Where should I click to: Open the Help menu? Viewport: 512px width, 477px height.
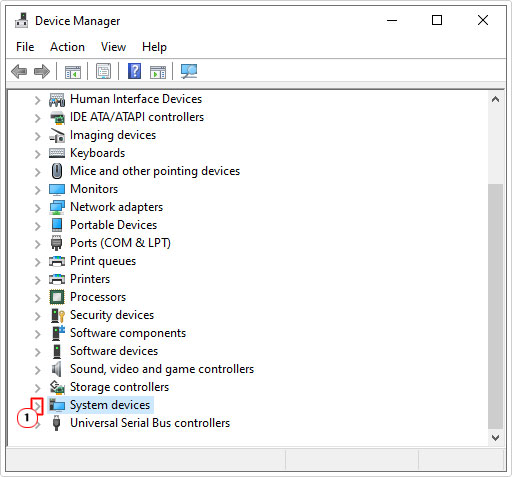pyautogui.click(x=154, y=47)
